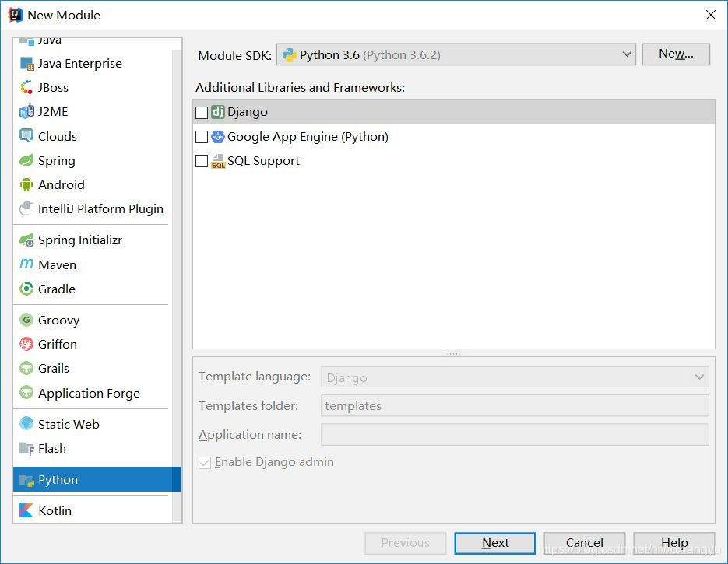Viewport: 728px width, 564px height.
Task: Click the Spring leaf icon
Action: (x=26, y=160)
